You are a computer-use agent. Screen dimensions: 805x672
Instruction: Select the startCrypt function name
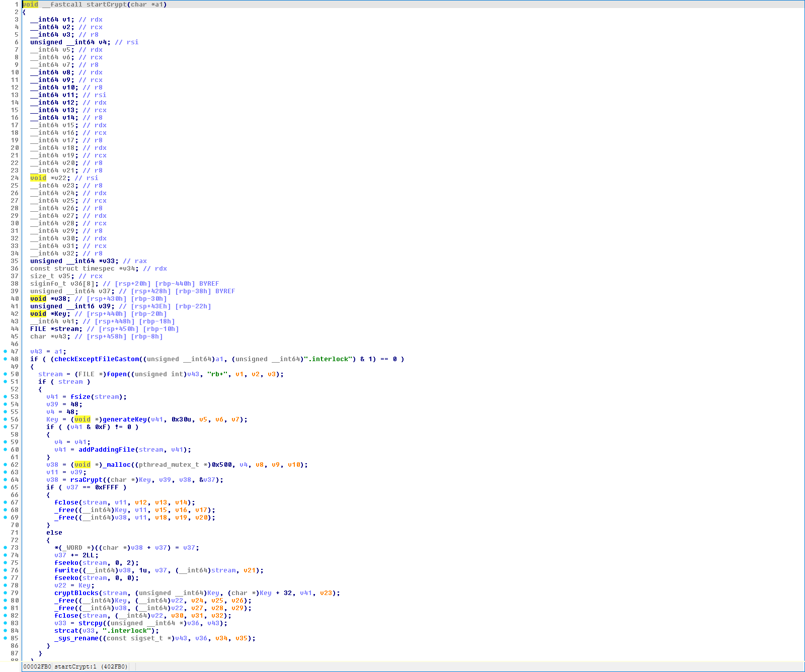click(x=107, y=5)
